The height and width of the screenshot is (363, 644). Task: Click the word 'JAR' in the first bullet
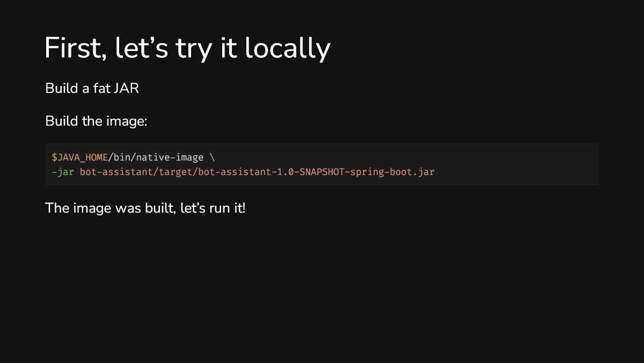click(x=127, y=88)
